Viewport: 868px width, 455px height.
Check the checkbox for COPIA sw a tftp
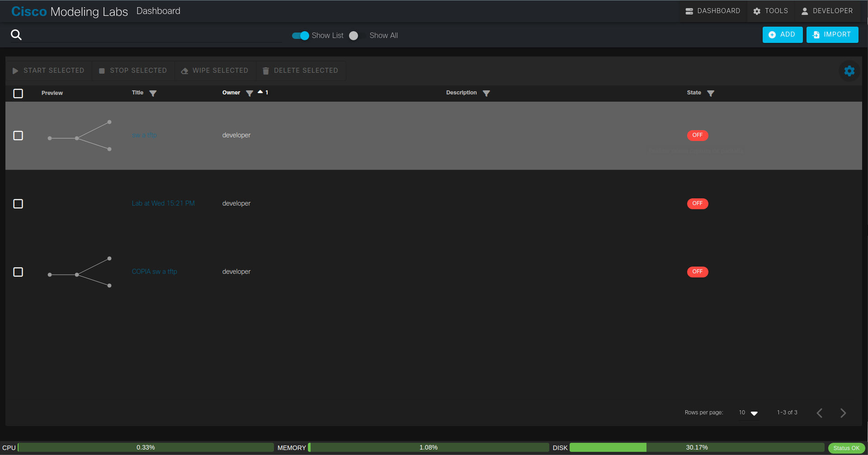pyautogui.click(x=18, y=272)
